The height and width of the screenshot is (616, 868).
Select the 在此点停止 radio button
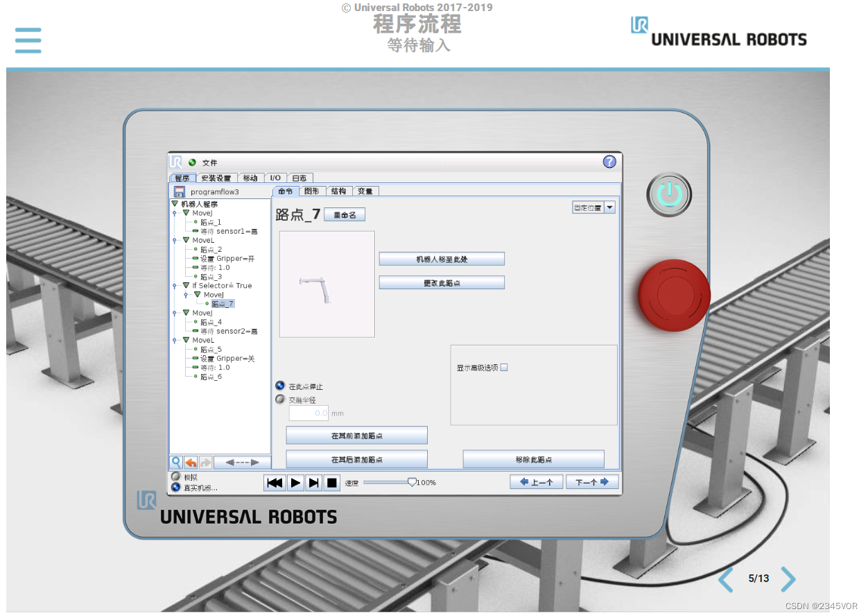pos(280,386)
